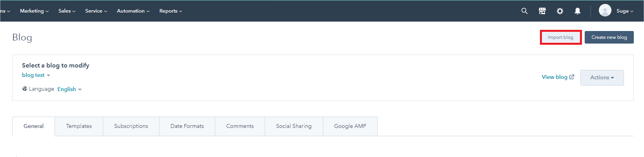The height and width of the screenshot is (157, 644).
Task: Open the Automation menu
Action: [x=133, y=11]
